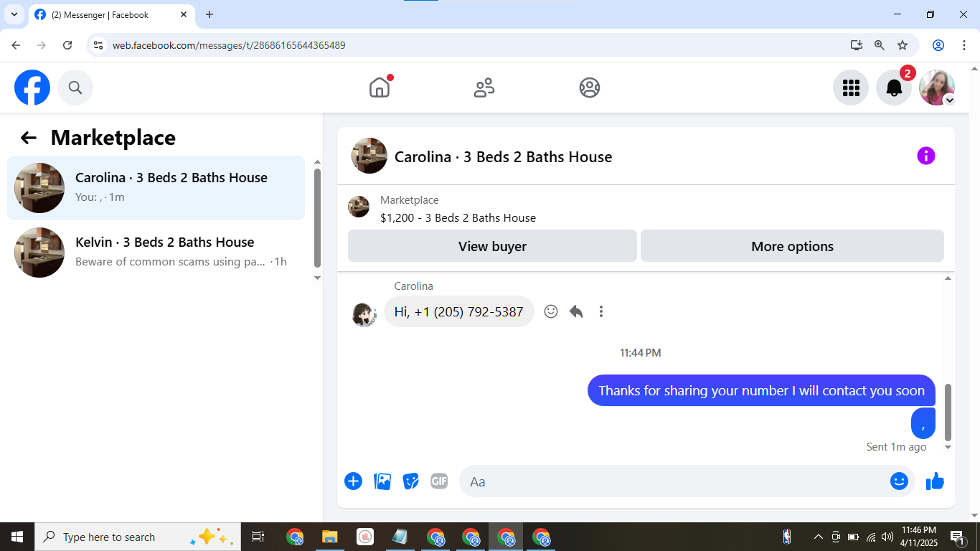This screenshot has width=980, height=551.
Task: Open the $1,200 - 3 Beds listing link
Action: [x=458, y=217]
